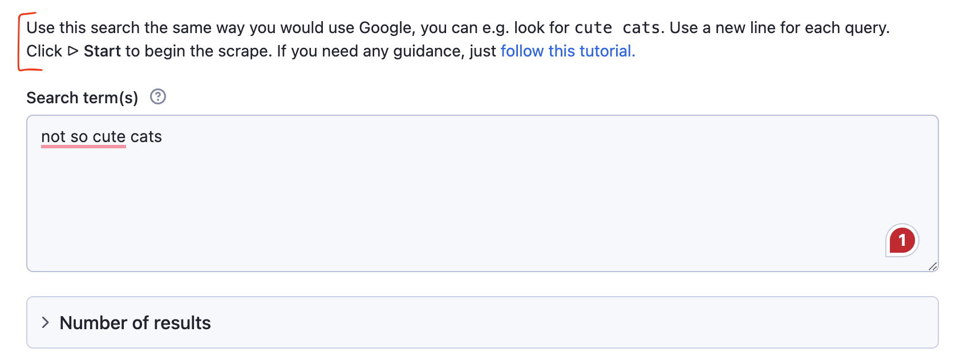Click the word "not" in the search box

click(53, 137)
